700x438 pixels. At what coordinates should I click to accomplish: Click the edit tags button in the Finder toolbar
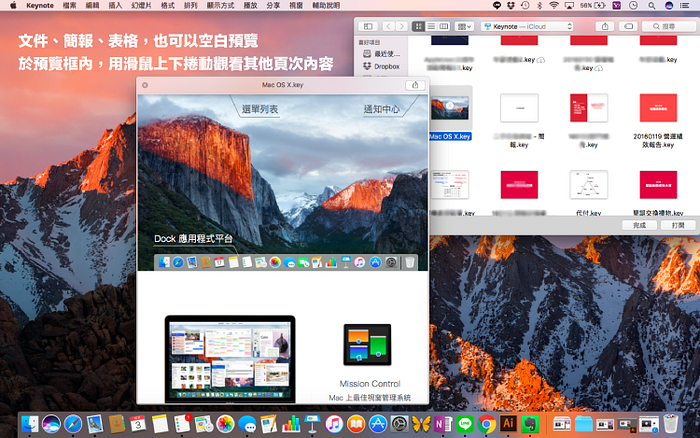point(628,26)
